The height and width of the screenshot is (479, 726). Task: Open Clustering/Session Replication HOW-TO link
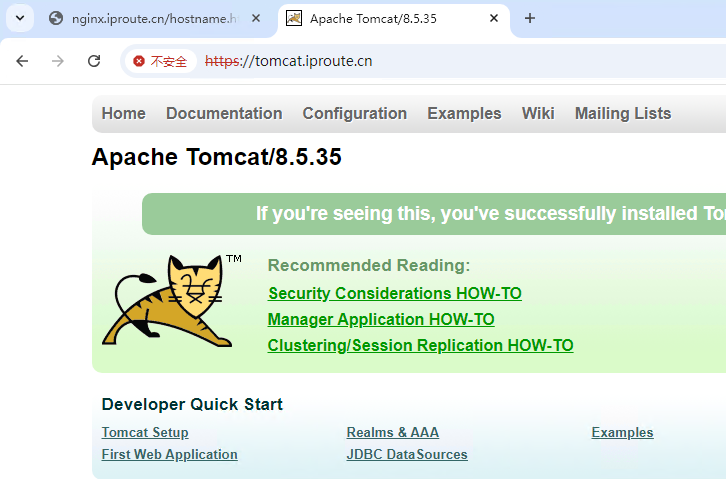pyautogui.click(x=420, y=345)
